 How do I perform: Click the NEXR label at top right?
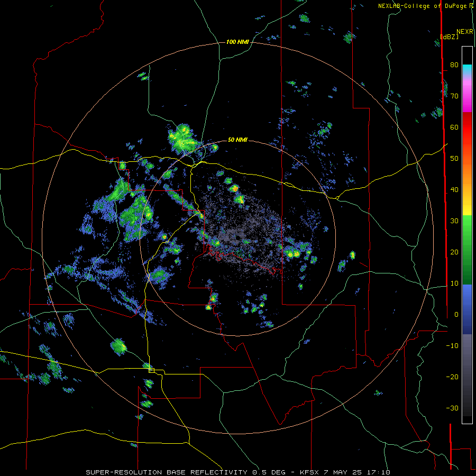click(x=465, y=32)
